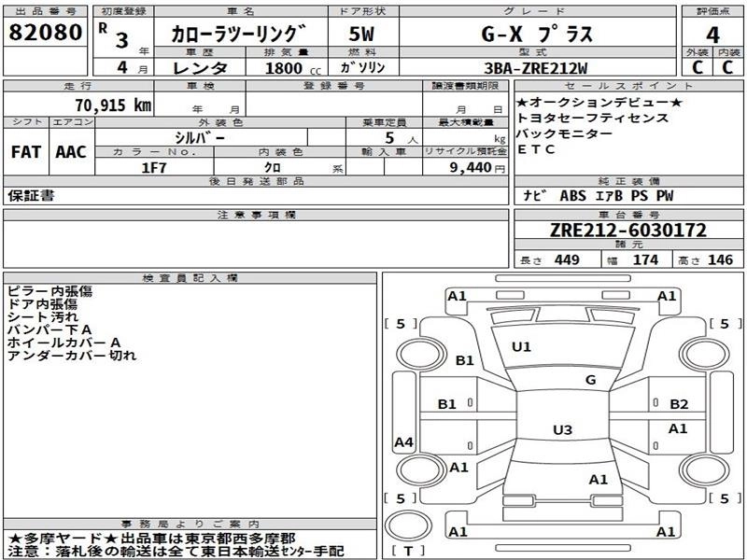
Task: Click the length value 449
Action: coord(567,259)
